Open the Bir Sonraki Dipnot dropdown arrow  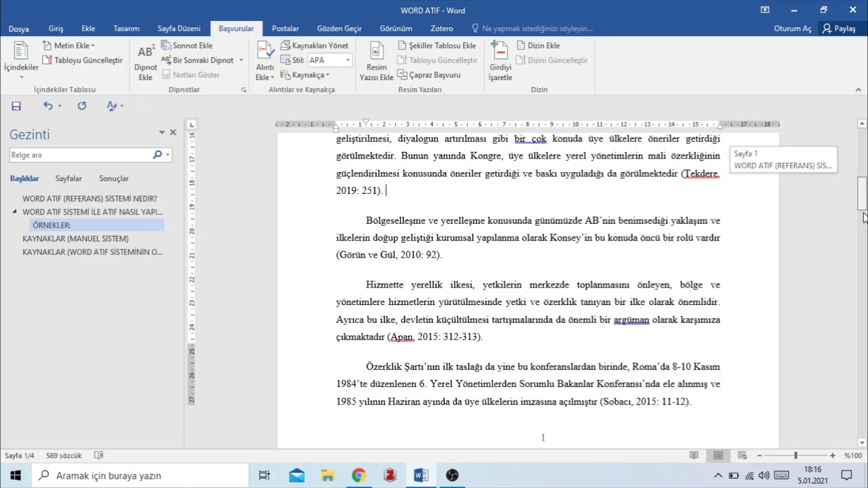tap(241, 60)
